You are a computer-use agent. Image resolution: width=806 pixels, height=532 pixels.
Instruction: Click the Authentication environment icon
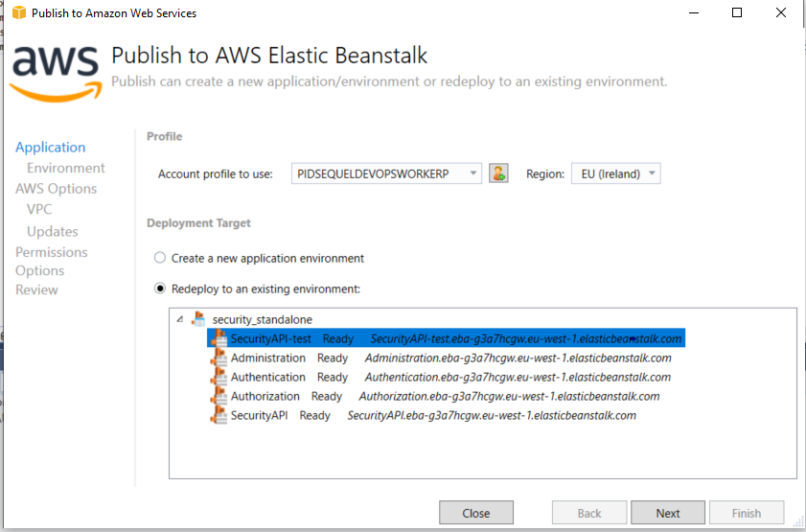(x=219, y=377)
